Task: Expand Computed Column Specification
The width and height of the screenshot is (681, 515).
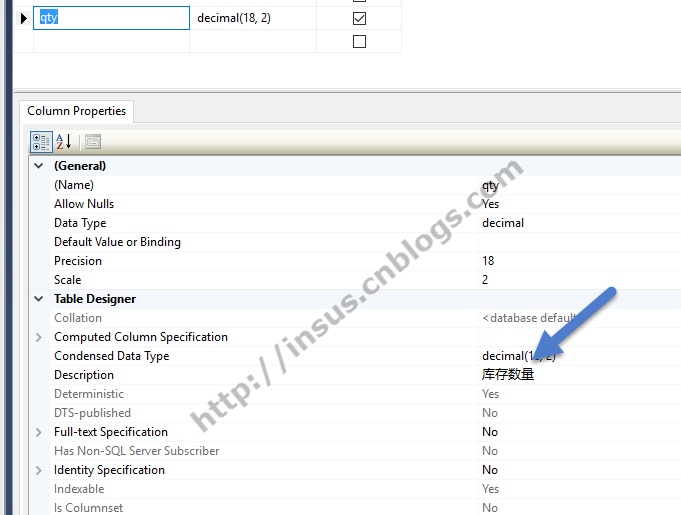Action: (39, 337)
